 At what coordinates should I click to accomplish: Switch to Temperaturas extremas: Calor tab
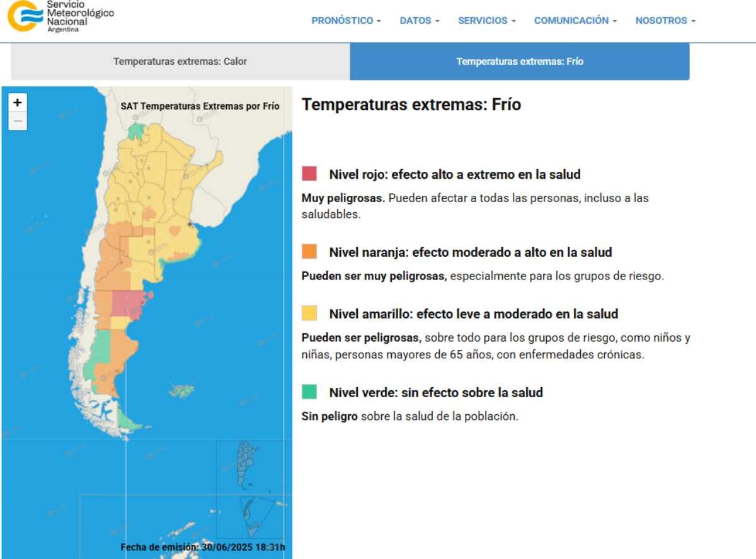tap(180, 62)
